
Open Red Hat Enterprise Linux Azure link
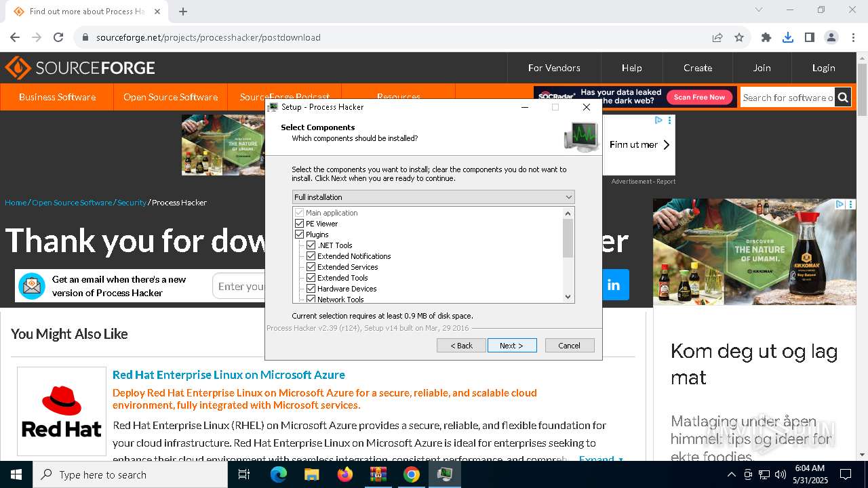tap(229, 375)
